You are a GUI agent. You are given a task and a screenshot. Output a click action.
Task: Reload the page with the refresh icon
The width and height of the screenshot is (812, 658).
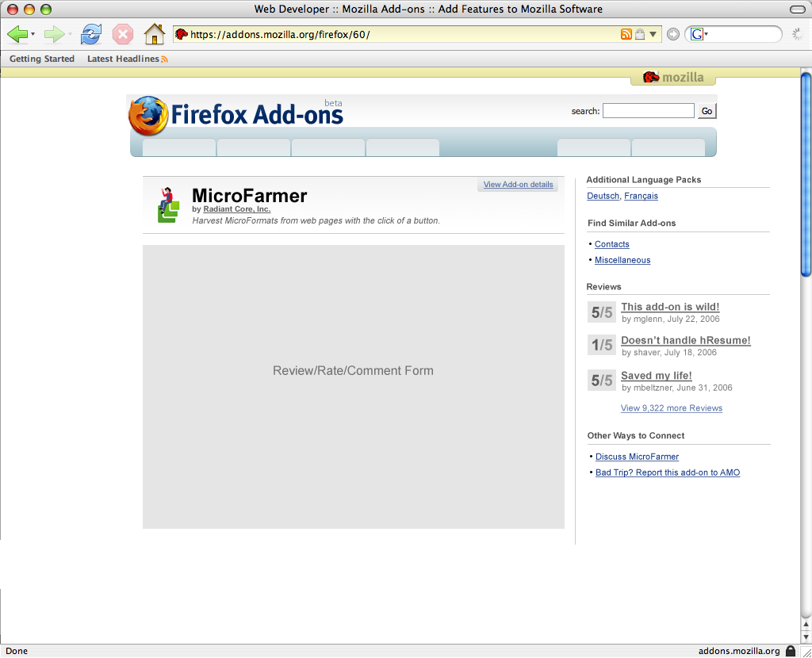click(91, 34)
